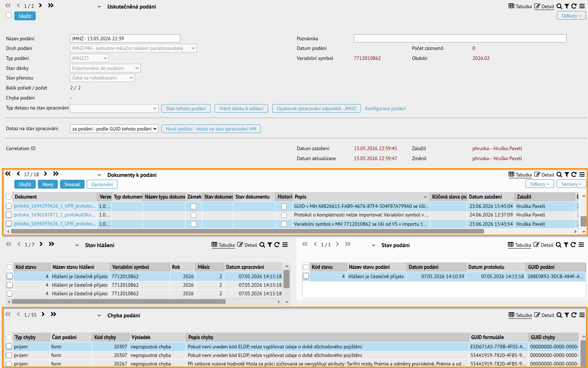Toggle Historie checkbox for priloha_1696187872 row
The image size is (588, 368).
pos(284,215)
